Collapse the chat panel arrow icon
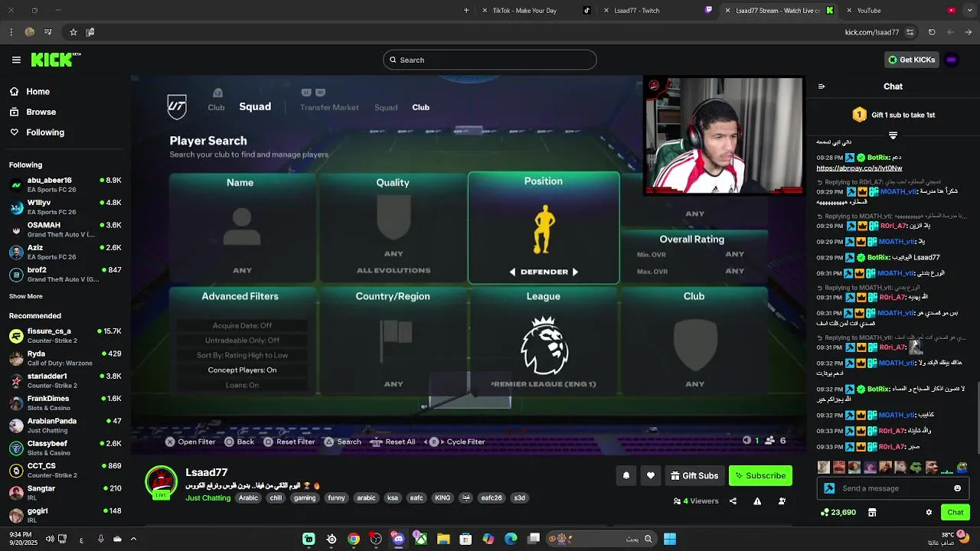The height and width of the screenshot is (551, 980). point(822,86)
